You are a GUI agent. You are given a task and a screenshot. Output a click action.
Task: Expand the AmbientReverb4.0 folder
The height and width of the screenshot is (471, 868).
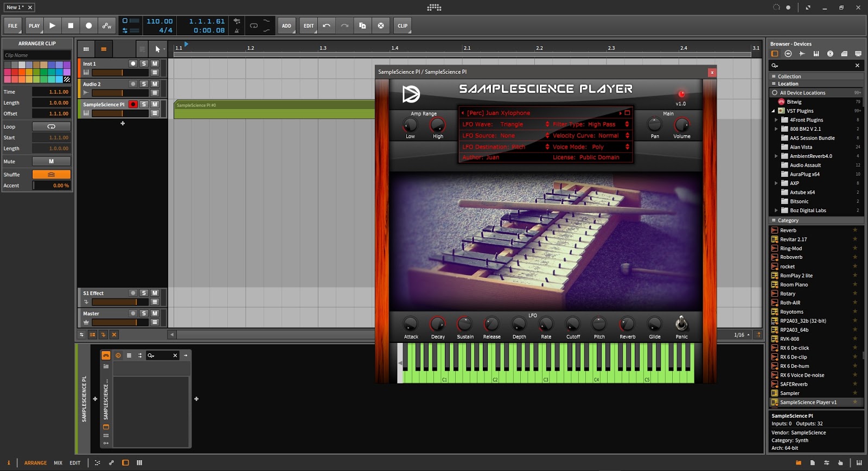[776, 156]
